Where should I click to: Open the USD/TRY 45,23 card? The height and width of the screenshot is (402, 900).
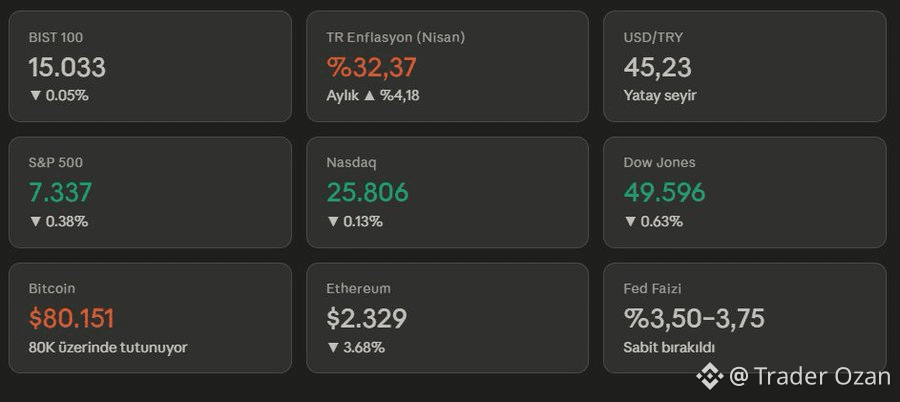click(x=744, y=66)
